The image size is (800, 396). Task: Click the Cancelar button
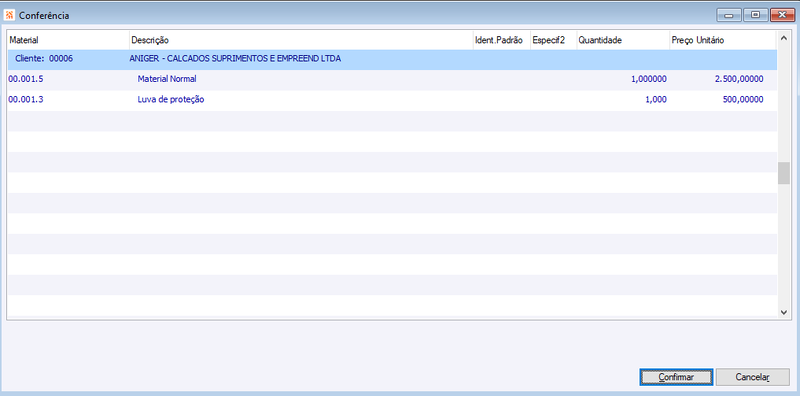pyautogui.click(x=753, y=377)
